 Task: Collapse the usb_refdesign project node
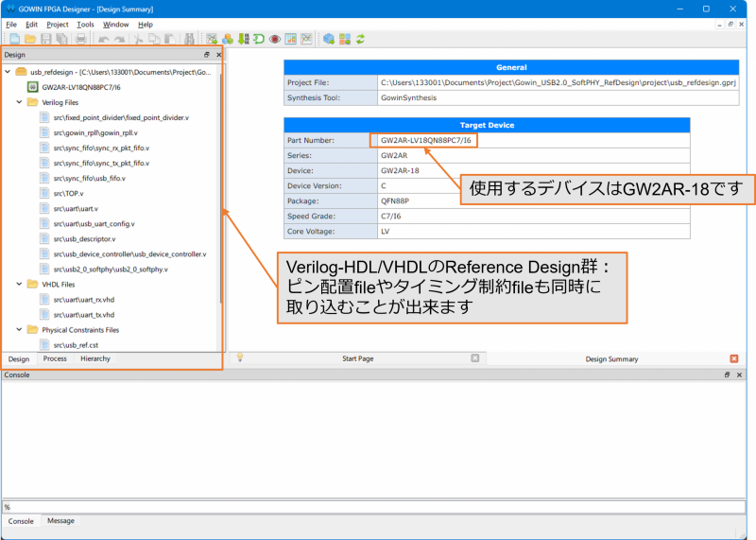pos(8,72)
